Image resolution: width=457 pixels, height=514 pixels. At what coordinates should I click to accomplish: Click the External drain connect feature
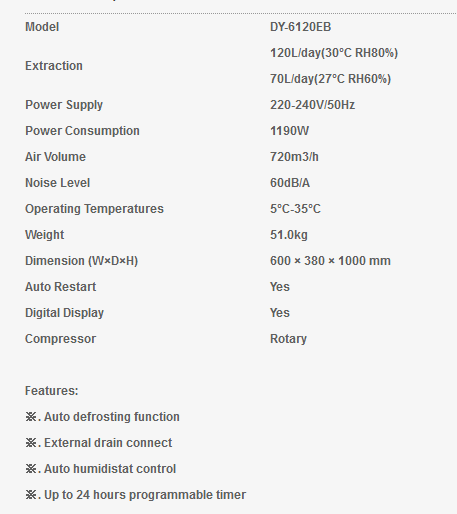pyautogui.click(x=108, y=443)
